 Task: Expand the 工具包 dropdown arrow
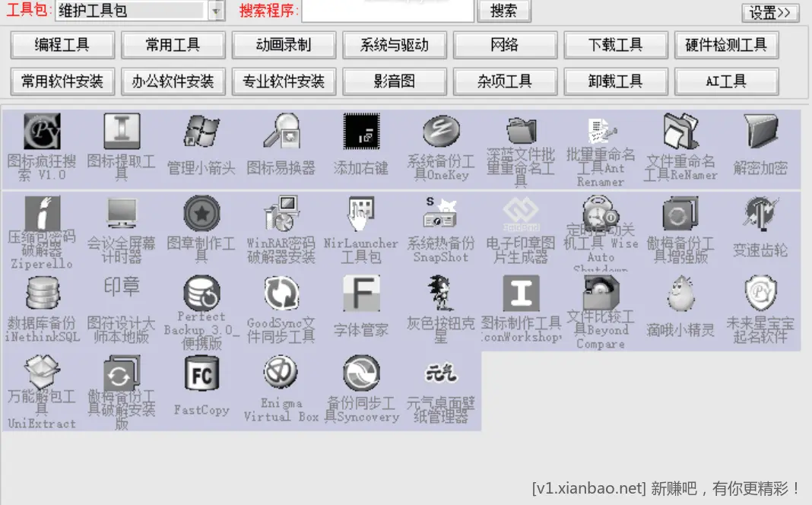click(216, 11)
